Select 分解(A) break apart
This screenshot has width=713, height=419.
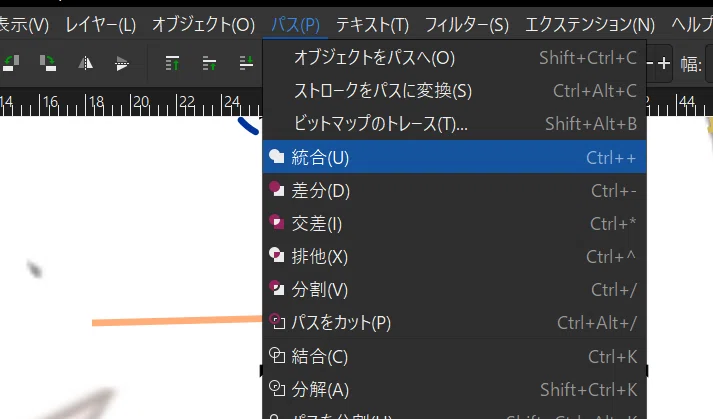click(x=454, y=389)
